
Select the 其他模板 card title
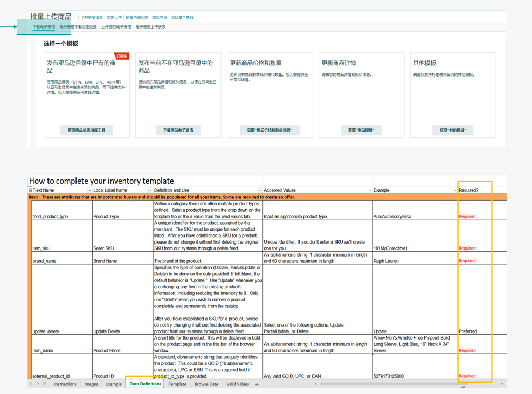pos(424,63)
